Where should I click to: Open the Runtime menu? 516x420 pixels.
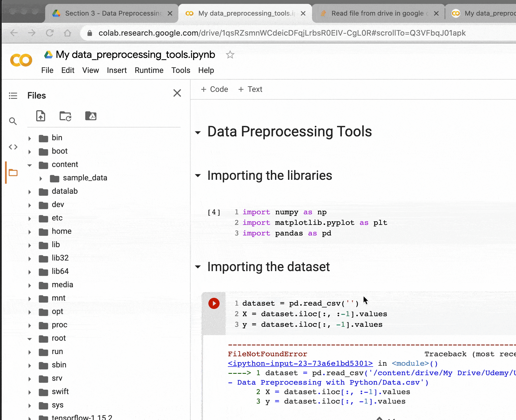point(149,70)
